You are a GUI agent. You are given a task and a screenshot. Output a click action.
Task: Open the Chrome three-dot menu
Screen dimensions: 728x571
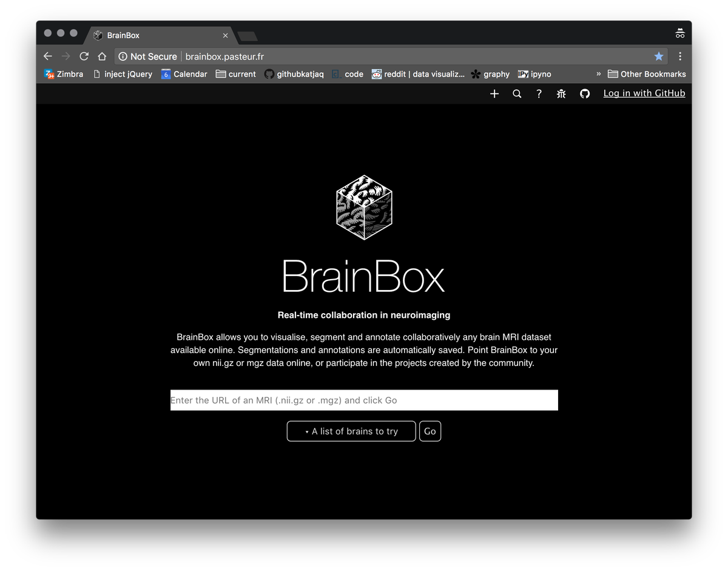[680, 56]
